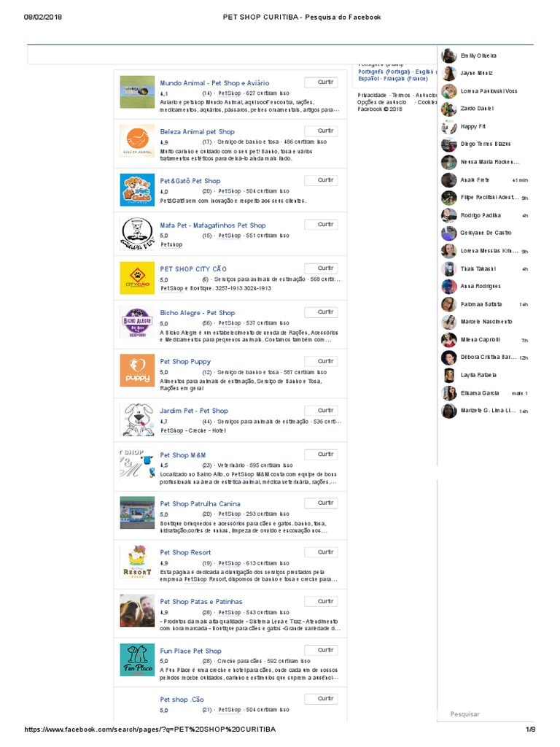This screenshot has width=560, height=747.
Task: Switch language to Français (France)
Action: coord(405,79)
